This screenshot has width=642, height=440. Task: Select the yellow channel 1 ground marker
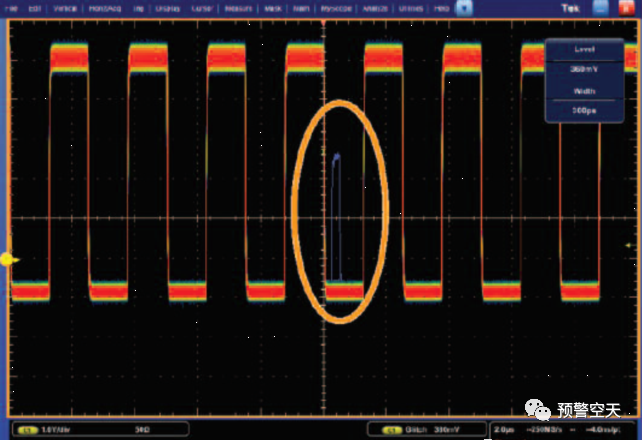[8, 259]
